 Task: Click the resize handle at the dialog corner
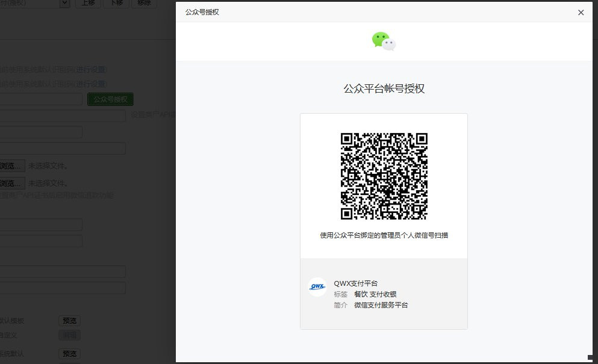pos(590,357)
